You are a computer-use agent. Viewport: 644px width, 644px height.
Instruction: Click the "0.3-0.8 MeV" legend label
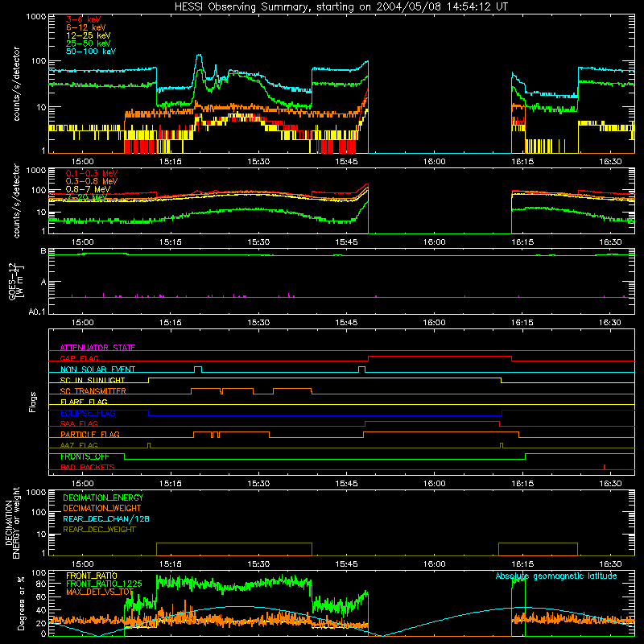[x=92, y=181]
